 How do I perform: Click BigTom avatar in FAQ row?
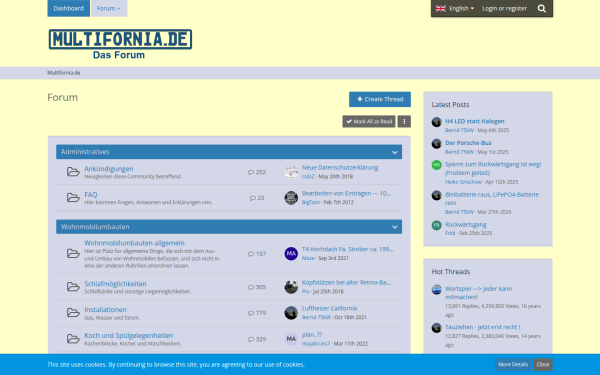click(x=291, y=198)
